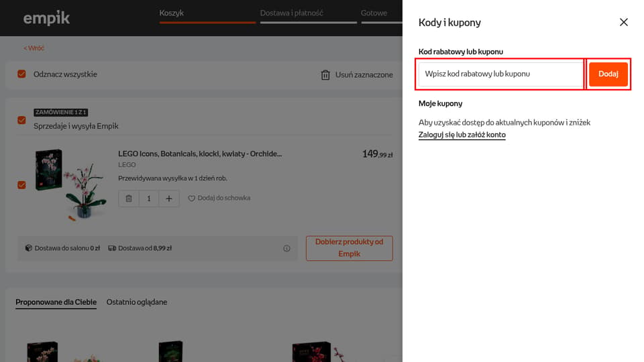The height and width of the screenshot is (362, 644).
Task: Click the heart icon Dodaj do schowka
Action: (191, 198)
